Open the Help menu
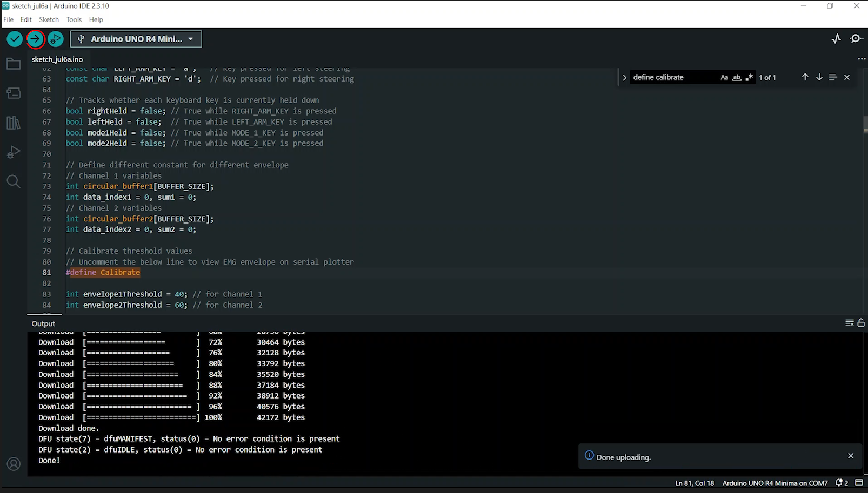This screenshot has width=868, height=493. coord(96,19)
